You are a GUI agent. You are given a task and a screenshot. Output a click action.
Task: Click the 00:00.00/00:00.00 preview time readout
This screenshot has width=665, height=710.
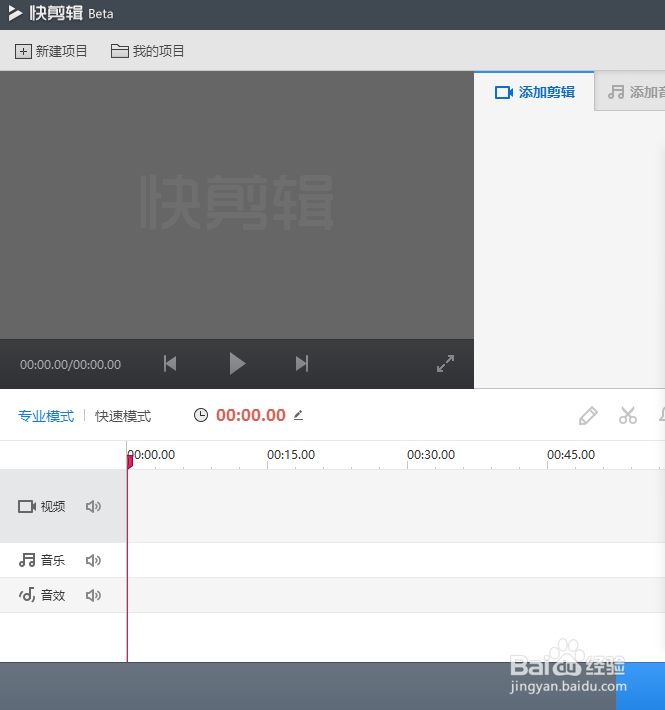pos(70,365)
